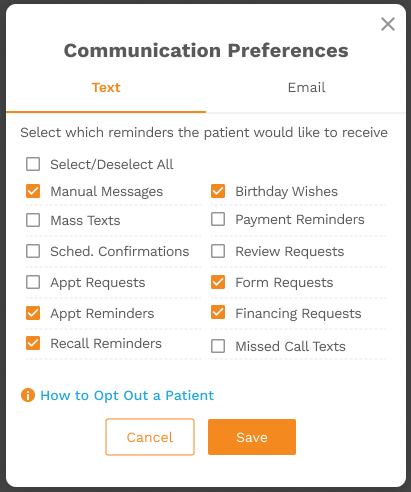The image size is (411, 492).
Task: Close the Communication Preferences dialog
Action: [x=388, y=24]
